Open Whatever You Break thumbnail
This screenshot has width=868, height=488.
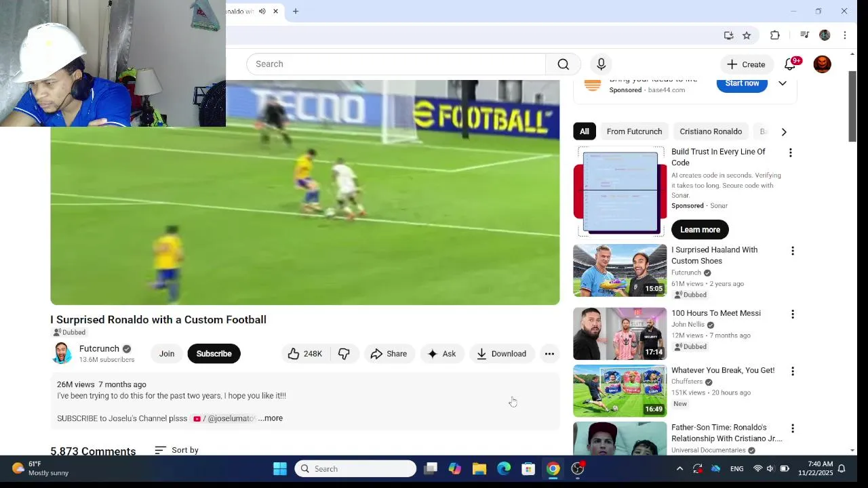[x=620, y=391]
